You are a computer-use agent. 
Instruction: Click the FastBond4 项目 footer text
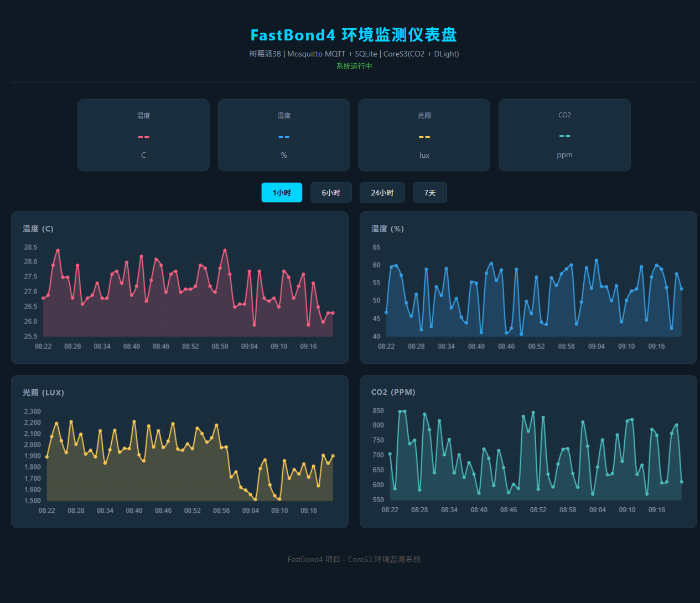(x=354, y=559)
